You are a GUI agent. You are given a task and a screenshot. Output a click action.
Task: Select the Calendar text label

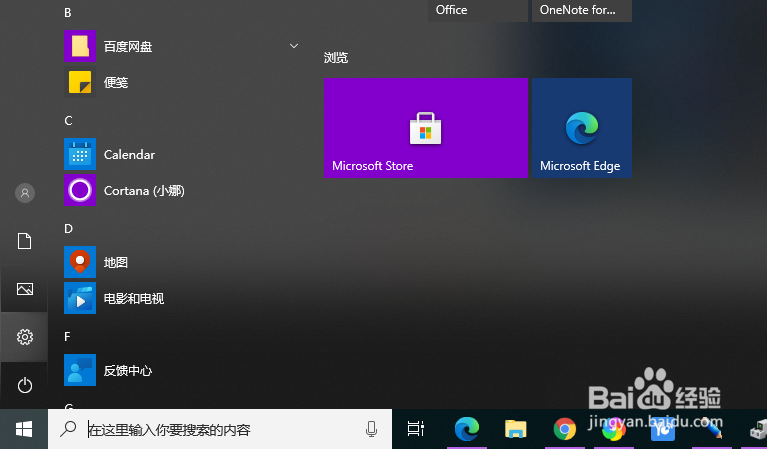coord(129,155)
